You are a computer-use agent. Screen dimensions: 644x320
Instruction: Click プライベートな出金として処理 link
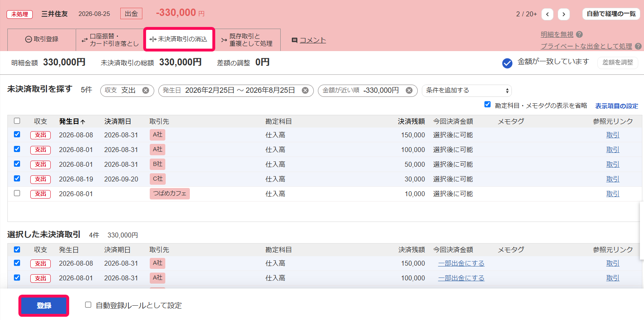[586, 46]
